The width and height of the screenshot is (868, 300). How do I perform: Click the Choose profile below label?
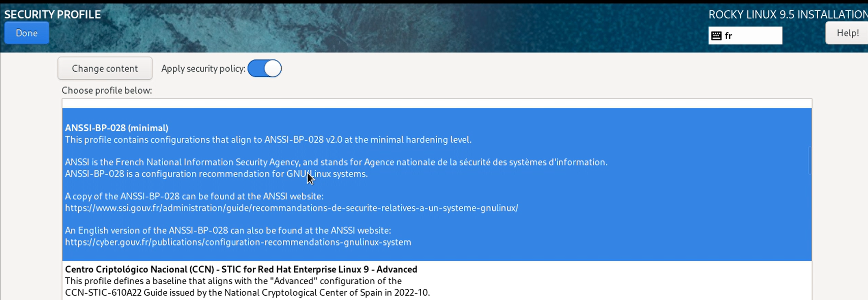point(107,91)
